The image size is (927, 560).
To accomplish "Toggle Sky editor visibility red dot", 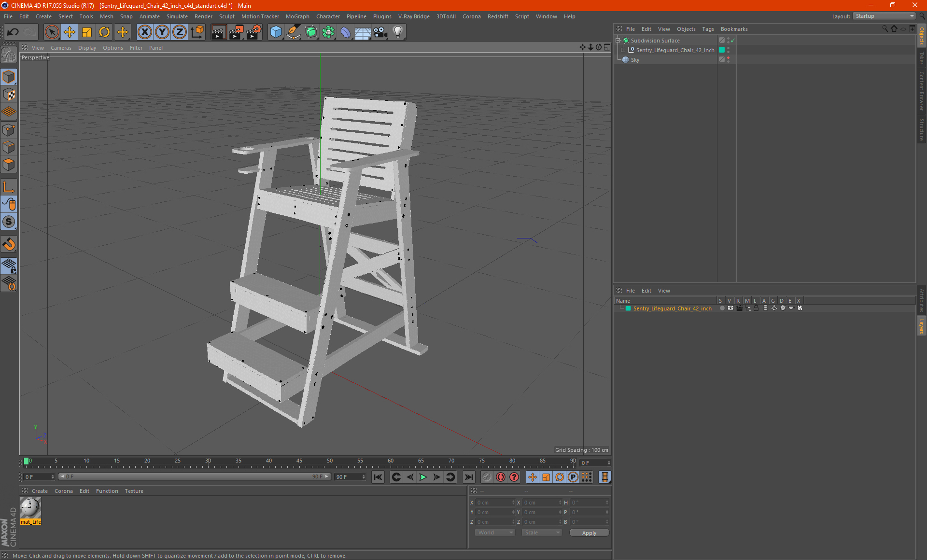I will pos(728,58).
